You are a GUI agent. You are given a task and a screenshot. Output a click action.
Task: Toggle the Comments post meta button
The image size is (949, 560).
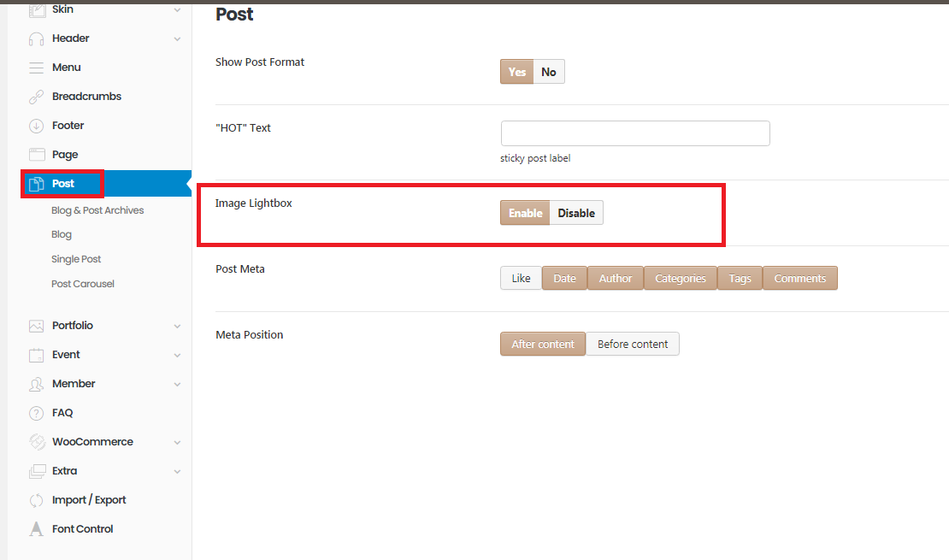coord(799,279)
